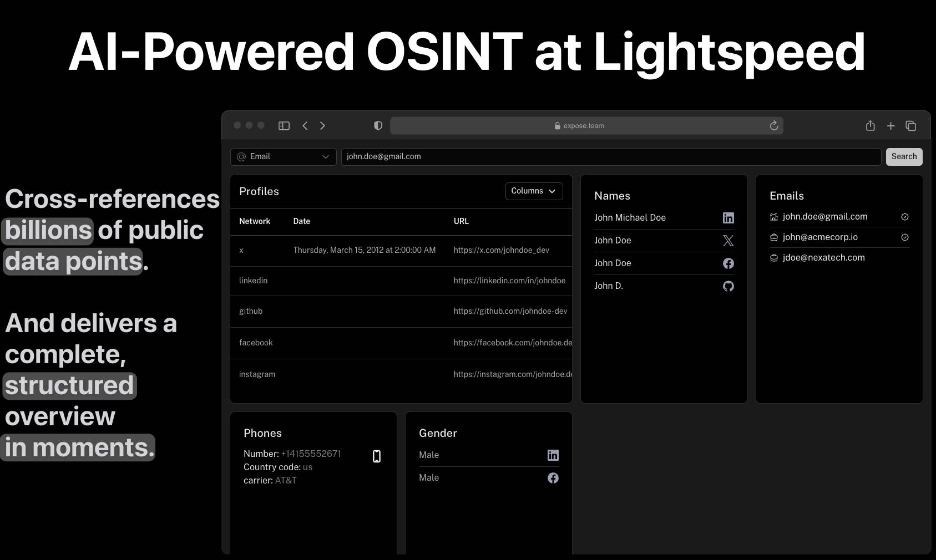Click the john.doe@gmail.com search input field
Screen dimensions: 936x560
coord(610,157)
